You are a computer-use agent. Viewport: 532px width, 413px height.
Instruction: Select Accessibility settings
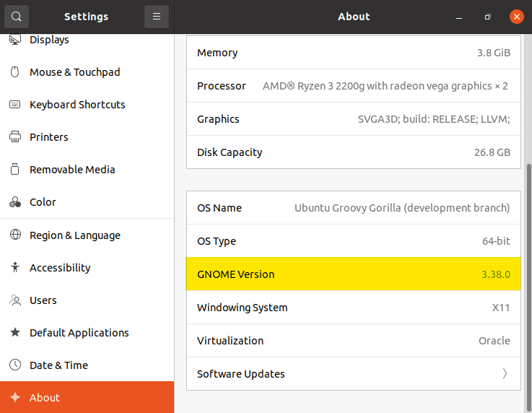87,268
